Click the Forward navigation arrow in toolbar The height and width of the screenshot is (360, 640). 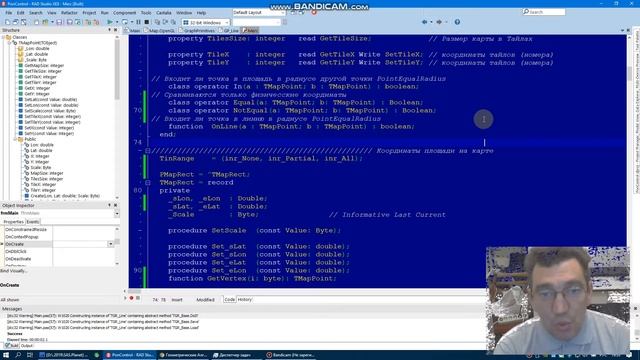439,22
